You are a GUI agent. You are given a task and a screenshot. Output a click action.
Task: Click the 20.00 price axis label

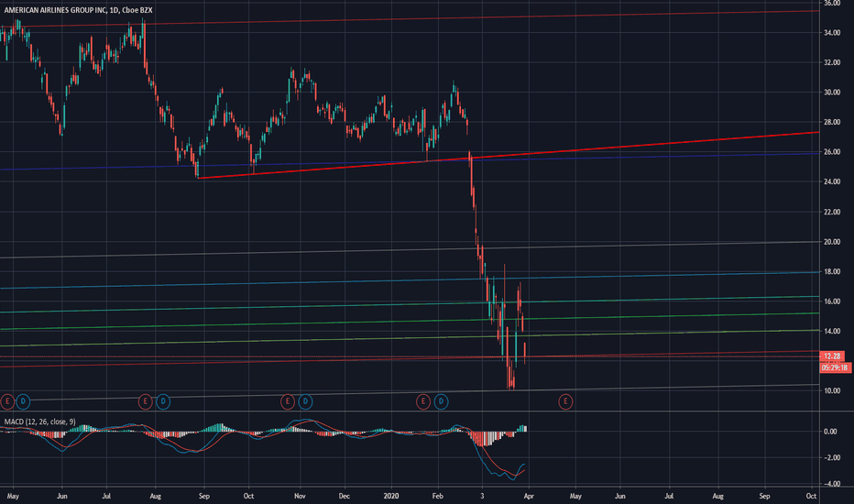pyautogui.click(x=832, y=242)
